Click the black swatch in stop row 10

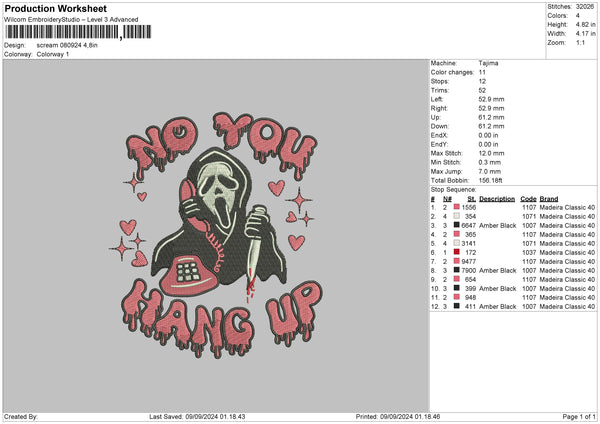click(x=457, y=288)
